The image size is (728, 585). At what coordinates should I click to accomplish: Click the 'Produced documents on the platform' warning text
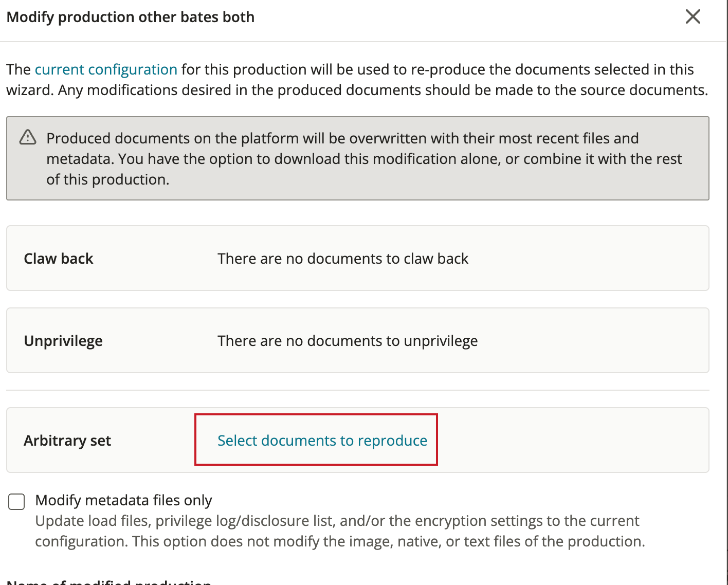(364, 159)
